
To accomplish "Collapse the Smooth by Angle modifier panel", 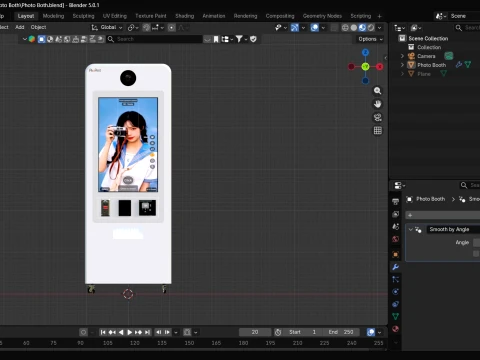I will [411, 229].
